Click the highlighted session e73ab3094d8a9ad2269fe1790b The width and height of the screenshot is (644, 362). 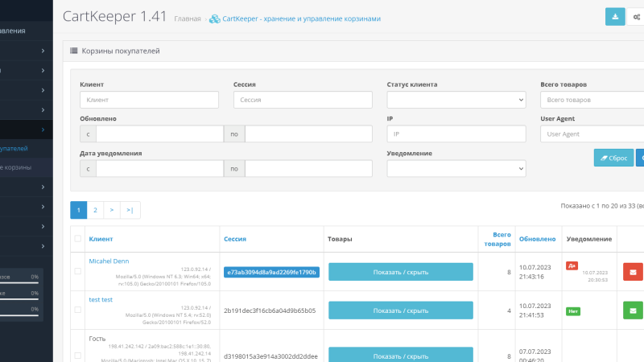271,272
